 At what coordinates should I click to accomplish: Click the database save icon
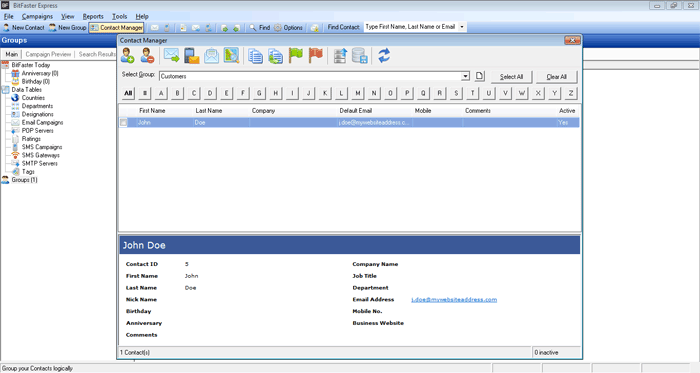point(360,56)
